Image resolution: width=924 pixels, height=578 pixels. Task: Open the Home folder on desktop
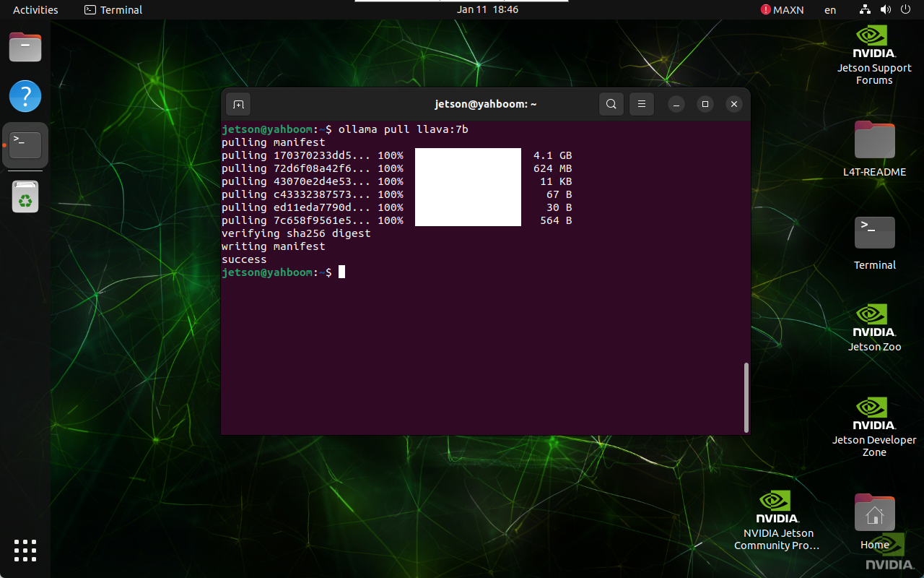874,522
